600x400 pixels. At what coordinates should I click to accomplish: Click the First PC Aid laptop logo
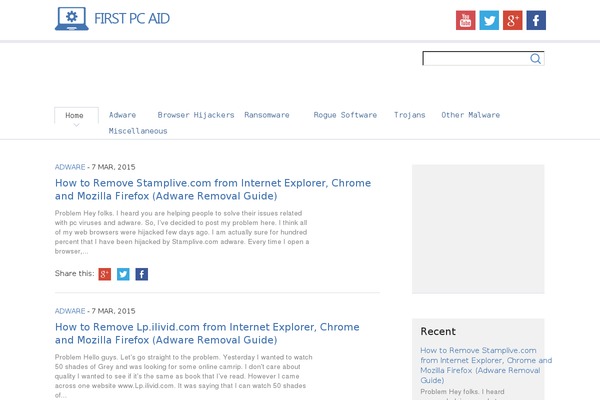(x=72, y=19)
